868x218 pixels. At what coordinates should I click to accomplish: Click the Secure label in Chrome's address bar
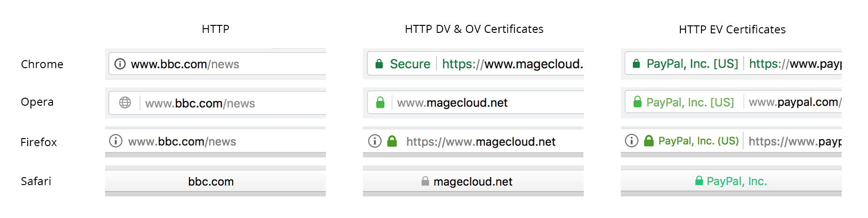point(410,64)
